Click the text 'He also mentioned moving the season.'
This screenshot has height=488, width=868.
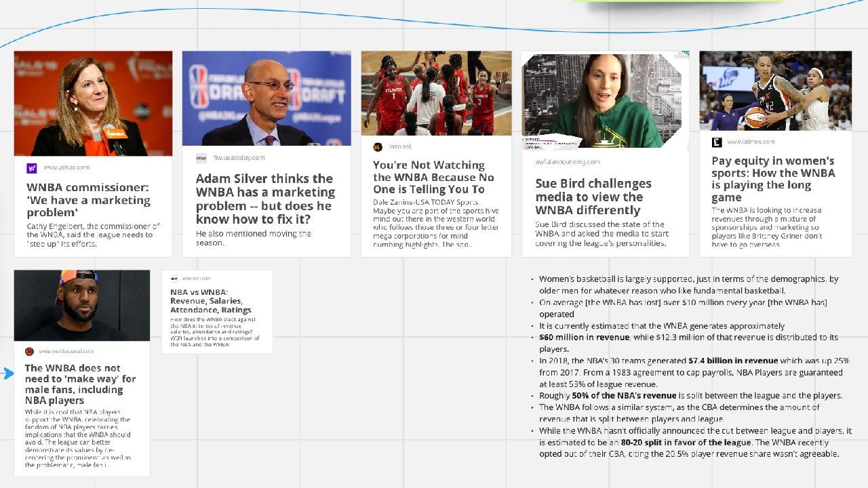pos(254,238)
